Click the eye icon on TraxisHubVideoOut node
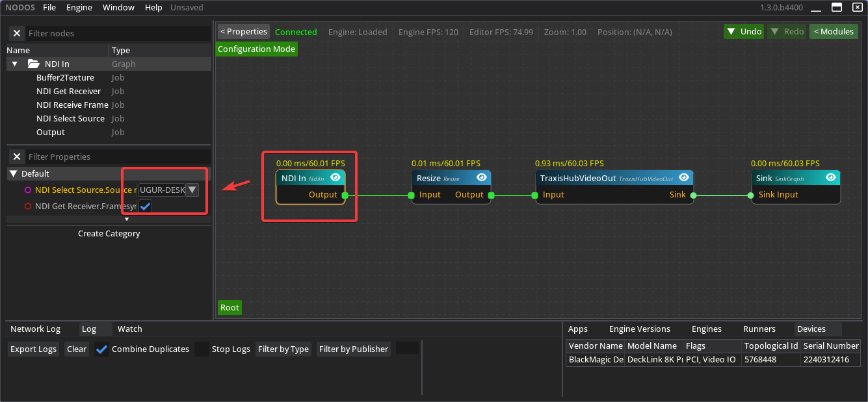This screenshot has height=402, width=868. point(684,177)
